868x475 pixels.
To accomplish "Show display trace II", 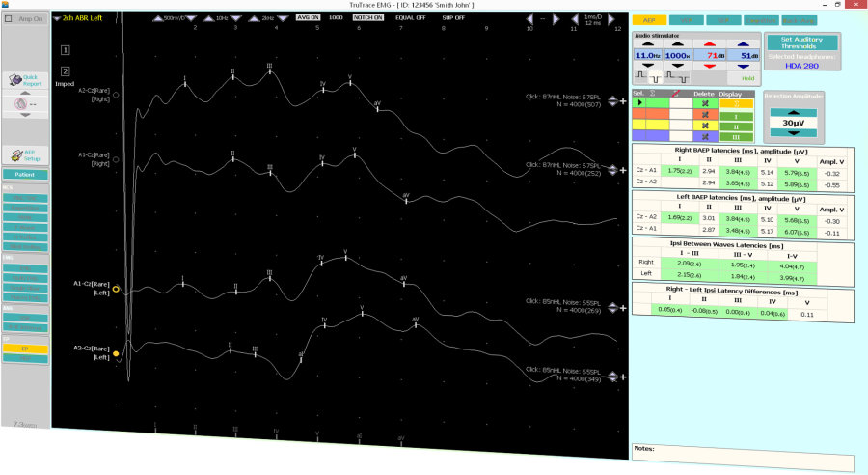I will click(736, 126).
